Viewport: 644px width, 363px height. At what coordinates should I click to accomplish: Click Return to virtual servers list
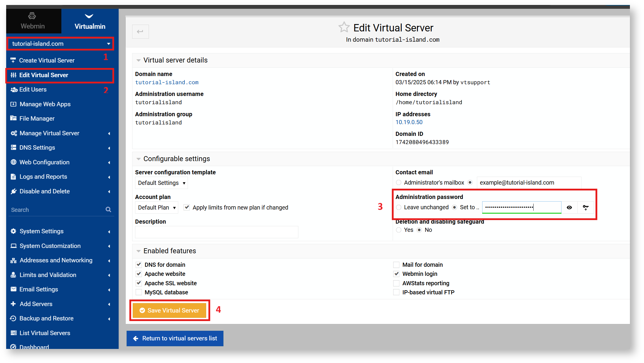[x=175, y=338]
